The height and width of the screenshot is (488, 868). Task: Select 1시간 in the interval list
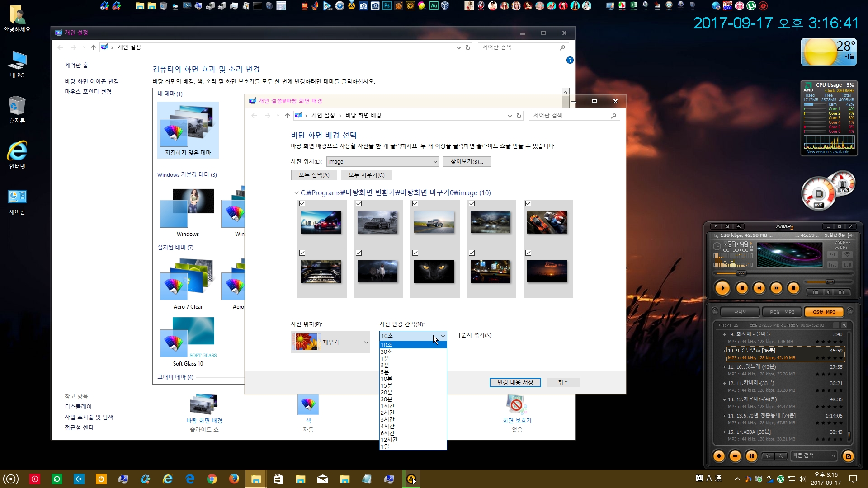pyautogui.click(x=413, y=406)
